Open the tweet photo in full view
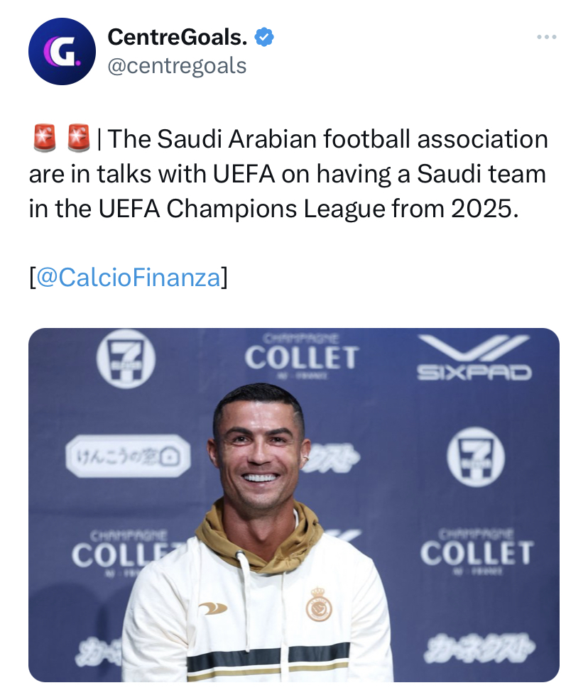 [x=294, y=504]
